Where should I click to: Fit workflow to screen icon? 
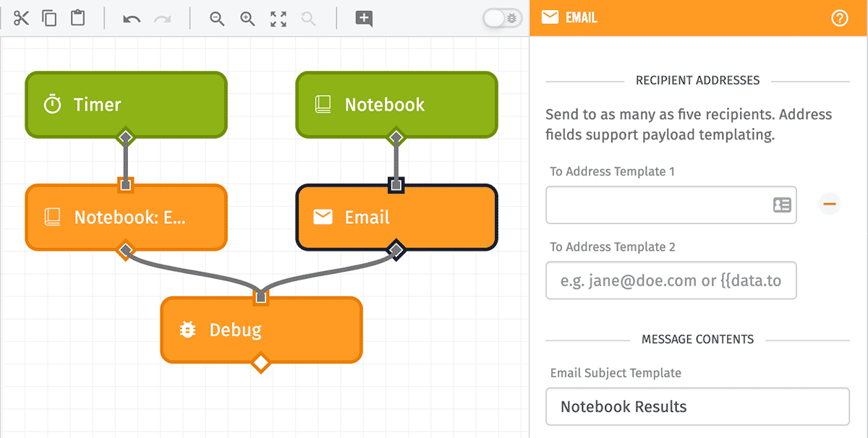click(278, 19)
